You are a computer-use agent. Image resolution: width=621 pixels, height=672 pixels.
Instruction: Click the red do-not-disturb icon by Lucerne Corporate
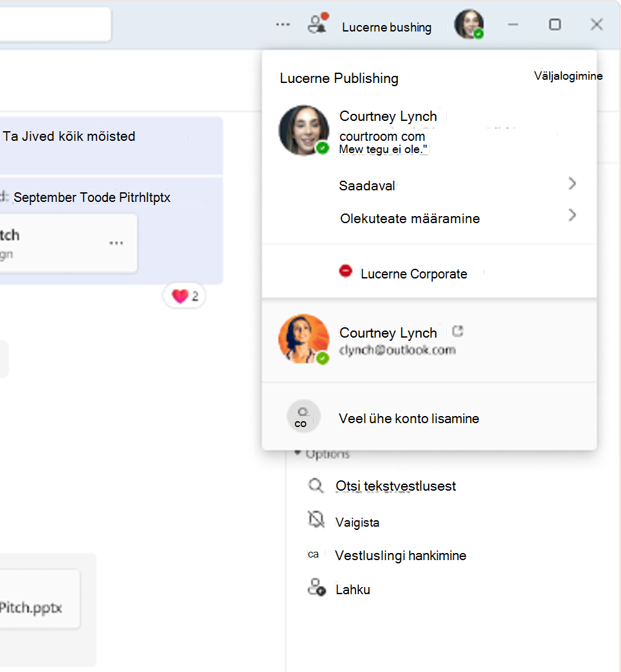click(345, 271)
